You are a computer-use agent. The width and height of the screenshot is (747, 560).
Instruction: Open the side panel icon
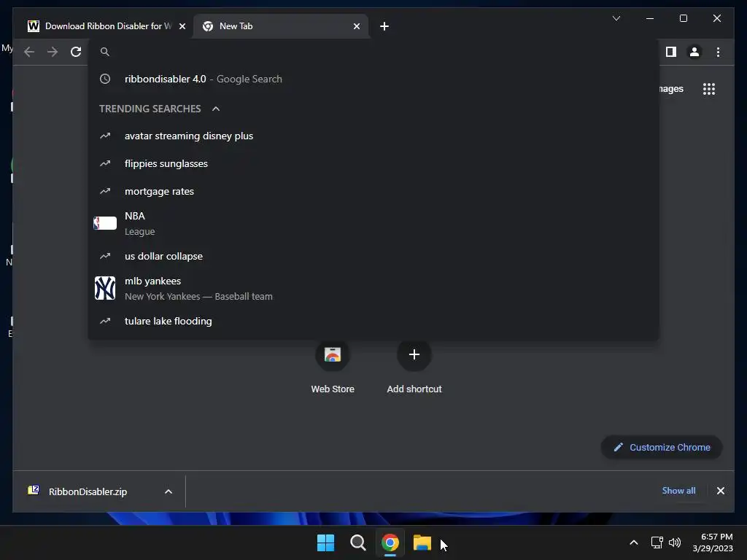coord(671,52)
